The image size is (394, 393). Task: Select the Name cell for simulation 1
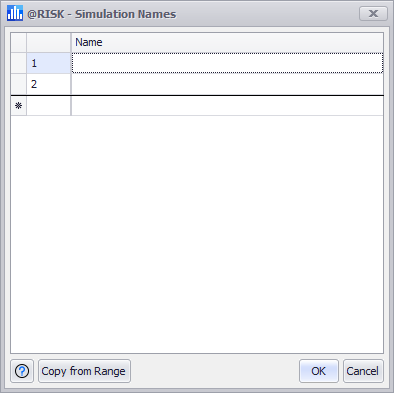click(227, 63)
